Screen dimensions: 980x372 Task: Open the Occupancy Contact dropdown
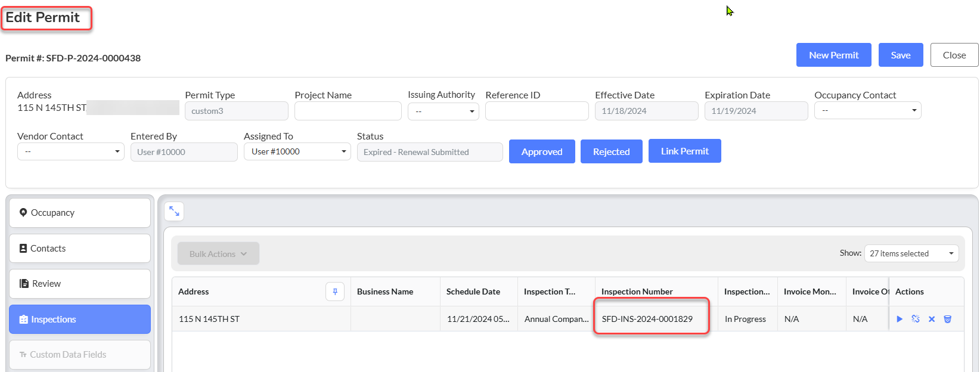pyautogui.click(x=868, y=110)
